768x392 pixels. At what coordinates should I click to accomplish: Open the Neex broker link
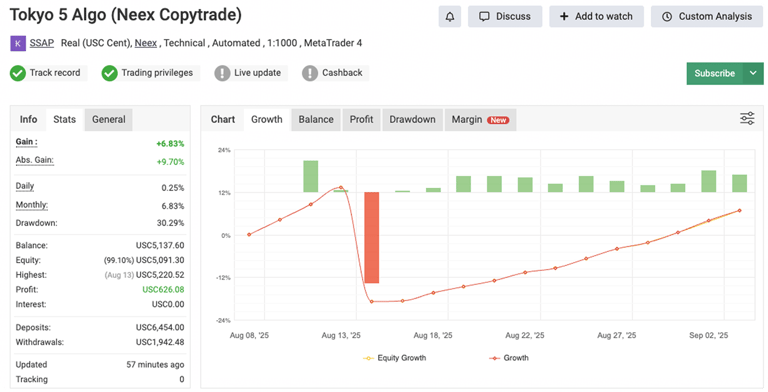146,43
